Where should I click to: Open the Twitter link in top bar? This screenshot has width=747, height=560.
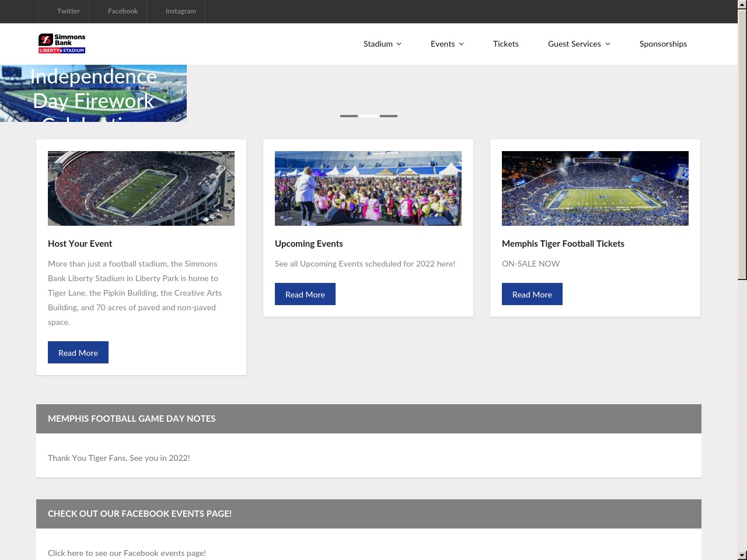68,11
